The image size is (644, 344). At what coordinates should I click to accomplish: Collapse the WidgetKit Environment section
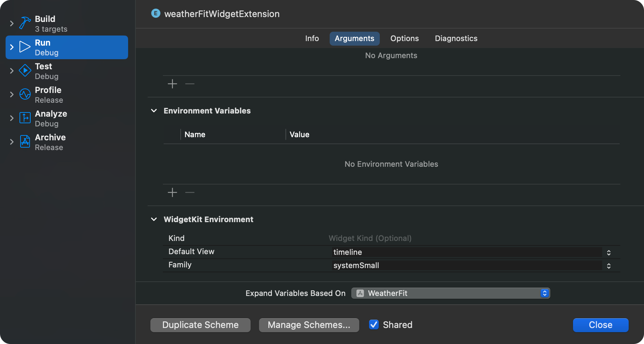pyautogui.click(x=154, y=219)
